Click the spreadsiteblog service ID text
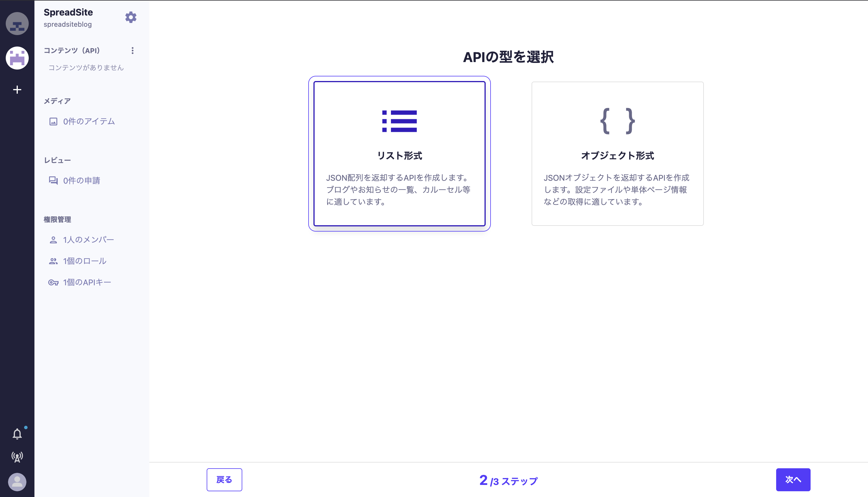 (x=67, y=25)
